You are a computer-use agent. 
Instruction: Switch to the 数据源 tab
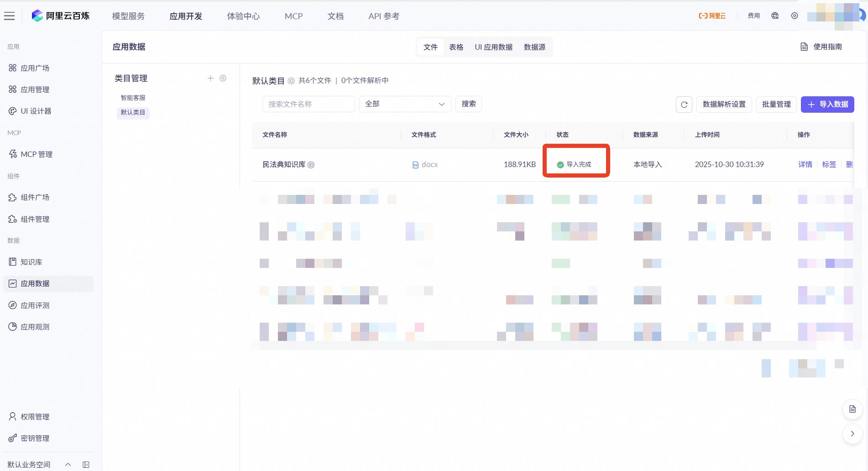[534, 47]
